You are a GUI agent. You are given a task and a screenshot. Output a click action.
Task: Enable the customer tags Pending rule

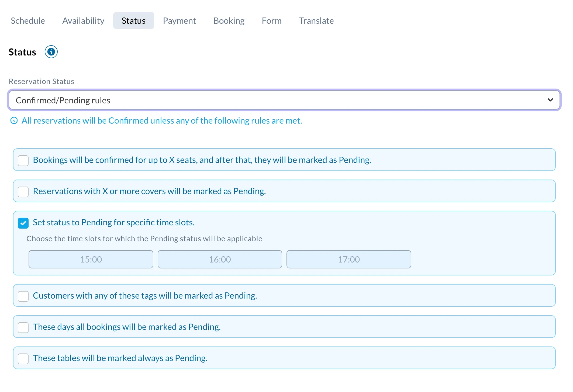[23, 296]
